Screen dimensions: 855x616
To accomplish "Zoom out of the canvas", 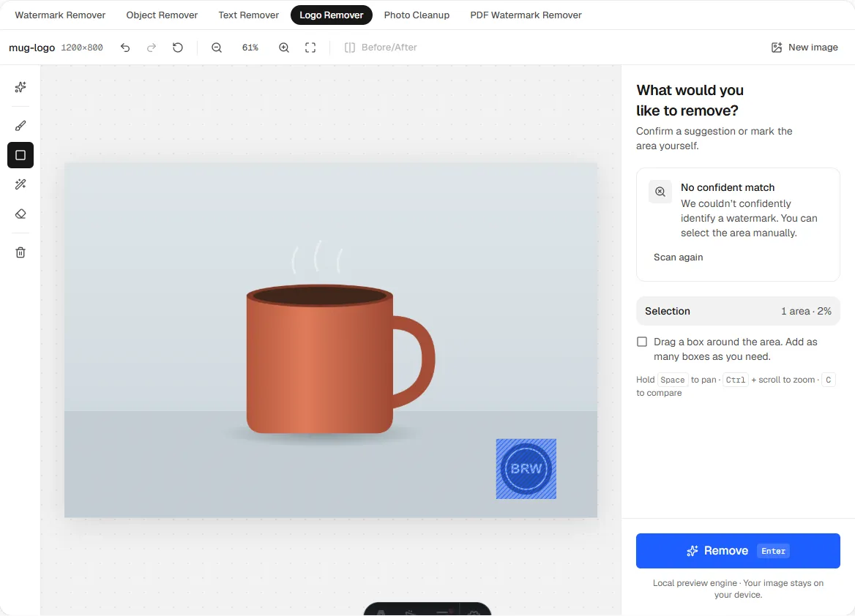I will [217, 48].
